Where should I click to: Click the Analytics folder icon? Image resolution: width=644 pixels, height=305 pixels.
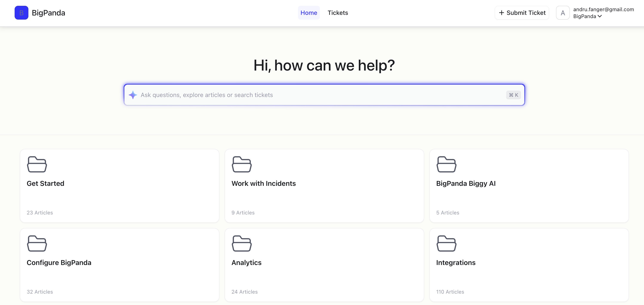coord(242,243)
